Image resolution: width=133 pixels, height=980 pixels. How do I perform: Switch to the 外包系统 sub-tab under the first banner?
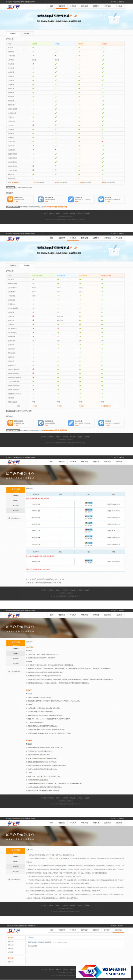coord(27,33)
